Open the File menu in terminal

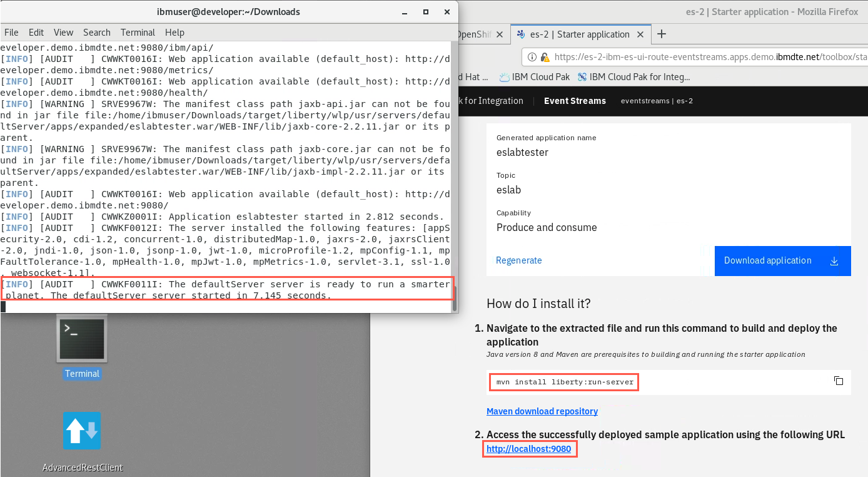click(x=11, y=33)
